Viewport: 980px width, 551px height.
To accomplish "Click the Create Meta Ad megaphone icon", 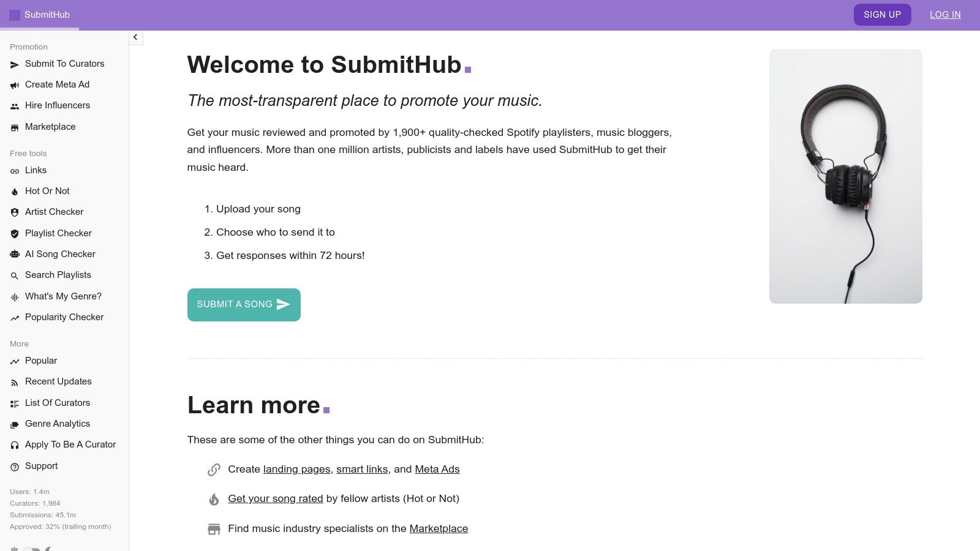I will [15, 84].
